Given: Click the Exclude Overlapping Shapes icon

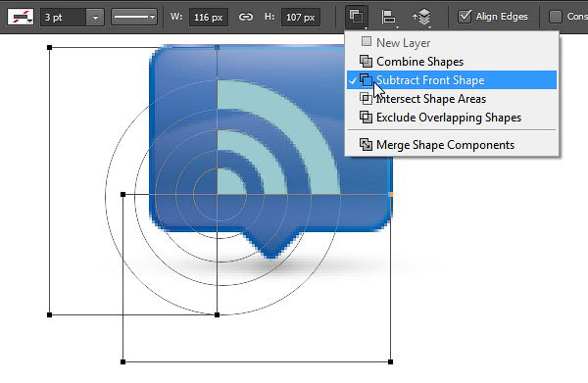Looking at the screenshot, I should pyautogui.click(x=366, y=118).
